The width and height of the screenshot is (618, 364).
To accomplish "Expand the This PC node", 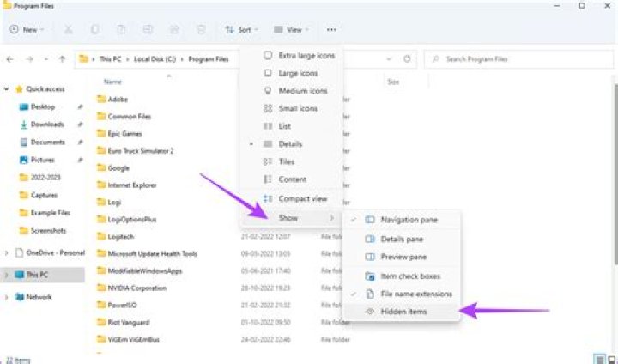I will 6,275.
